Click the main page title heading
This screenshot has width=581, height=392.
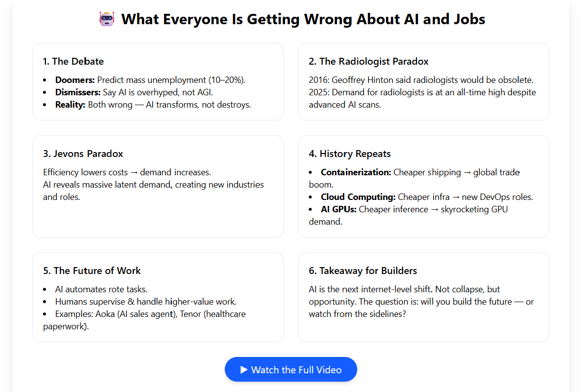click(x=303, y=19)
